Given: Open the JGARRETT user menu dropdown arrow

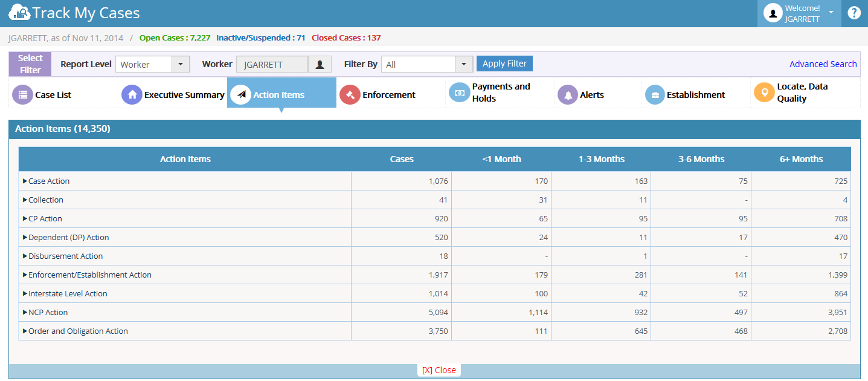Looking at the screenshot, I should (x=831, y=12).
